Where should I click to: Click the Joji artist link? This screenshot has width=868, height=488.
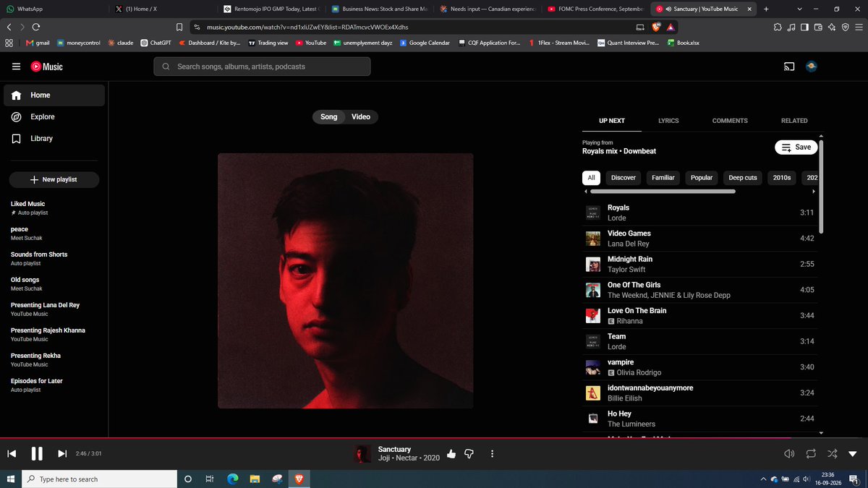click(385, 458)
